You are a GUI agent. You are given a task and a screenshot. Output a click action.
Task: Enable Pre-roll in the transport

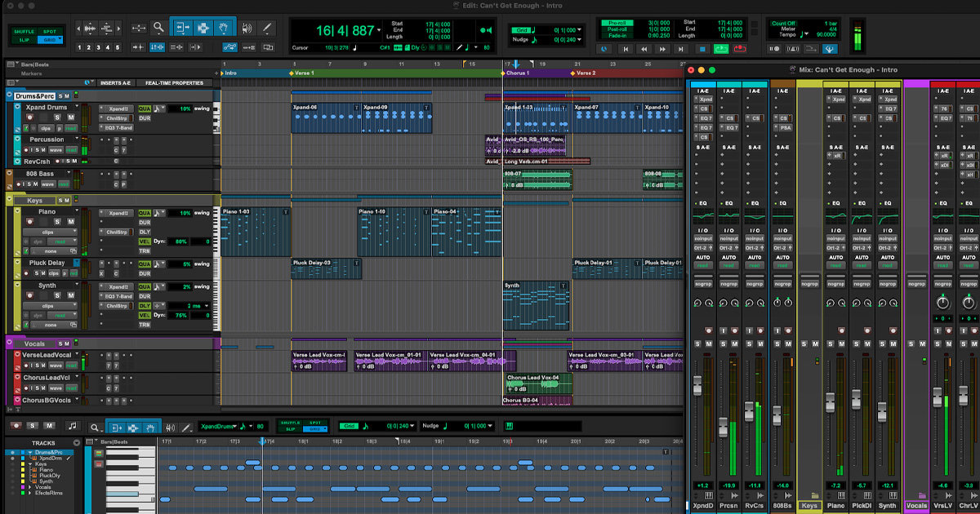(x=617, y=23)
